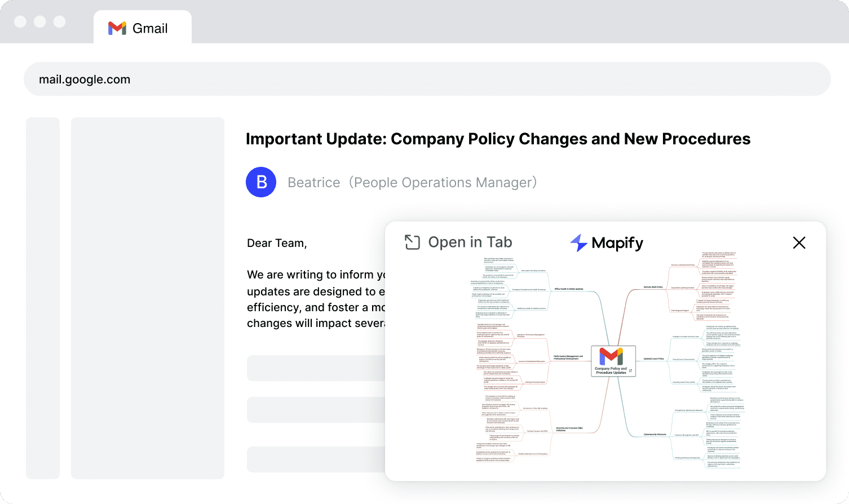
Task: Click the red macOS window close dot
Action: 20,21
